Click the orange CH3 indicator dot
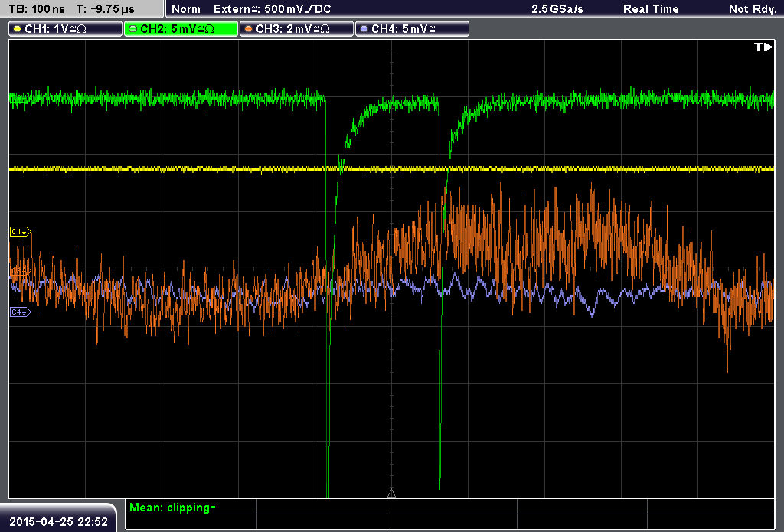This screenshot has width=784, height=532. pos(249,29)
